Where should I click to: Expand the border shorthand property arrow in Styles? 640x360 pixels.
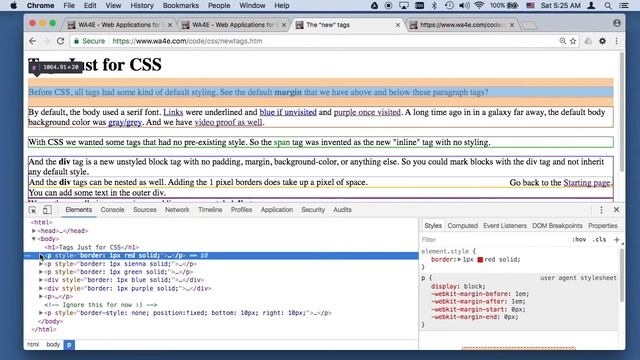(x=459, y=260)
